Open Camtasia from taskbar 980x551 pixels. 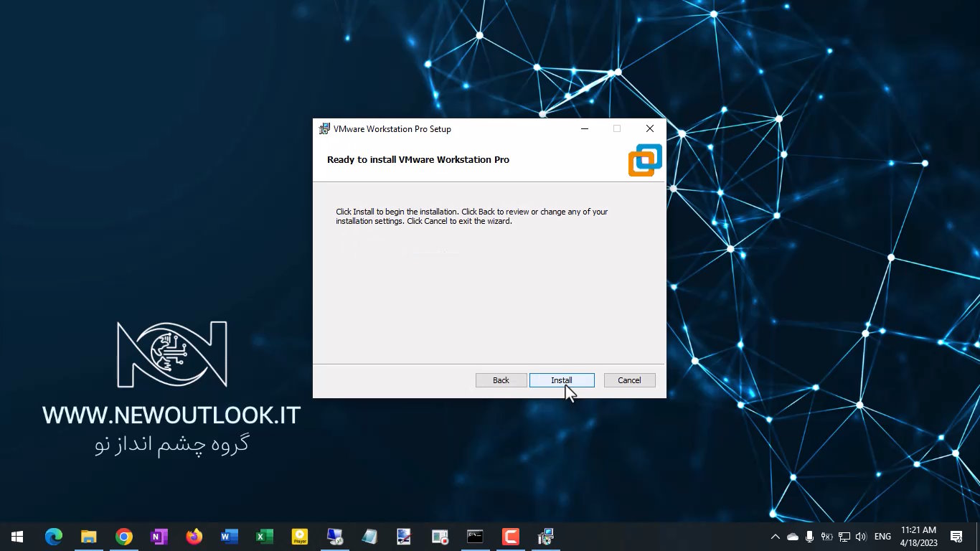510,537
